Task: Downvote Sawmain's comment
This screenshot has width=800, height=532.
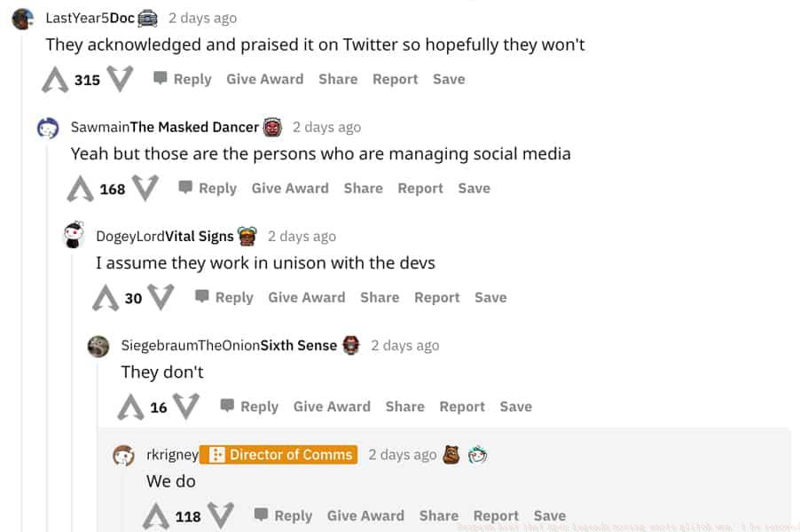Action: point(145,189)
